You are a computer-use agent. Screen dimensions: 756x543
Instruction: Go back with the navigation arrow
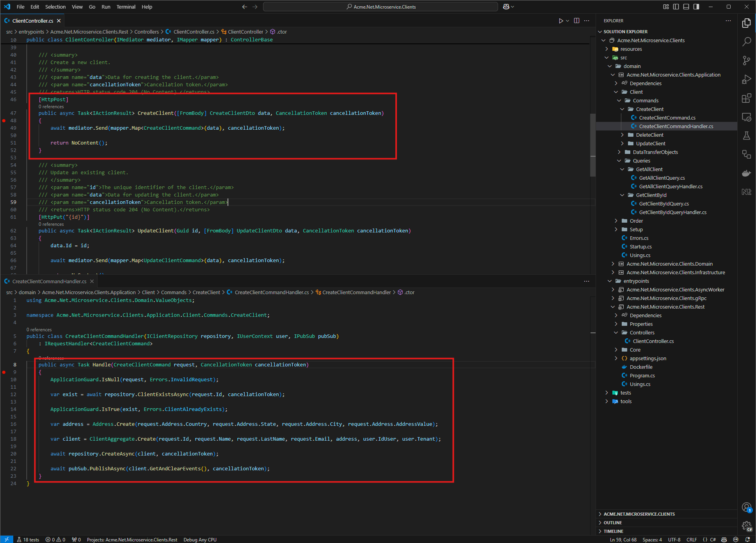pos(245,7)
